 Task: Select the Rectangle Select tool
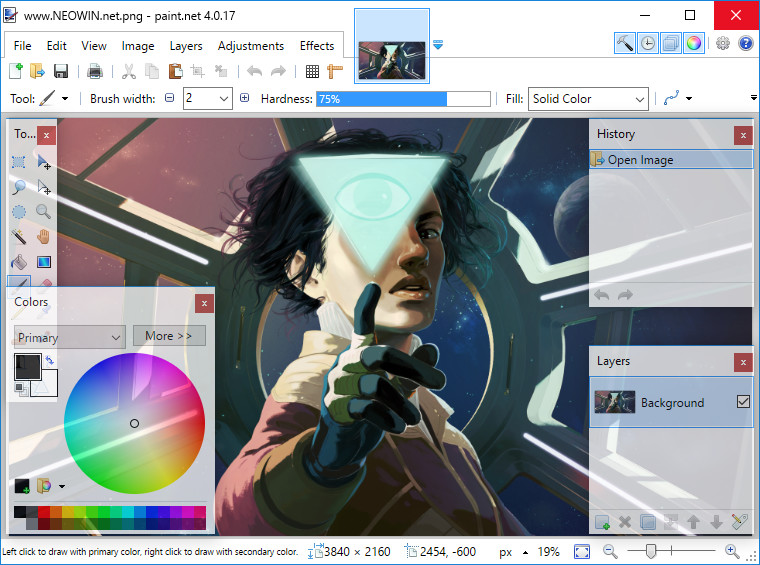tap(19, 162)
